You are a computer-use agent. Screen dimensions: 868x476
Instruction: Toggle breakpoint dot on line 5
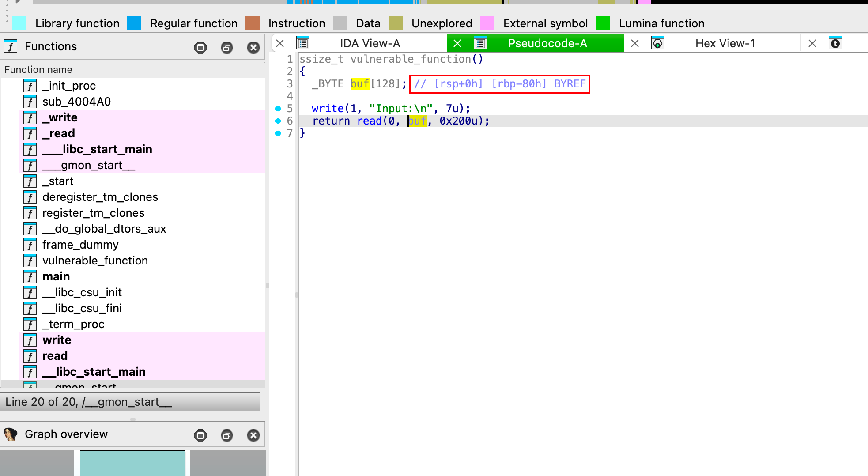tap(278, 109)
